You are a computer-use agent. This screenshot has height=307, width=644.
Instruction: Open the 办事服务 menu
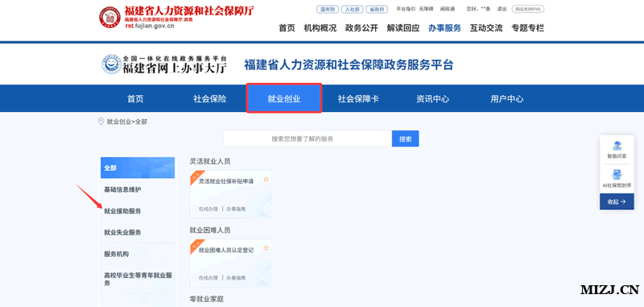pyautogui.click(x=444, y=28)
